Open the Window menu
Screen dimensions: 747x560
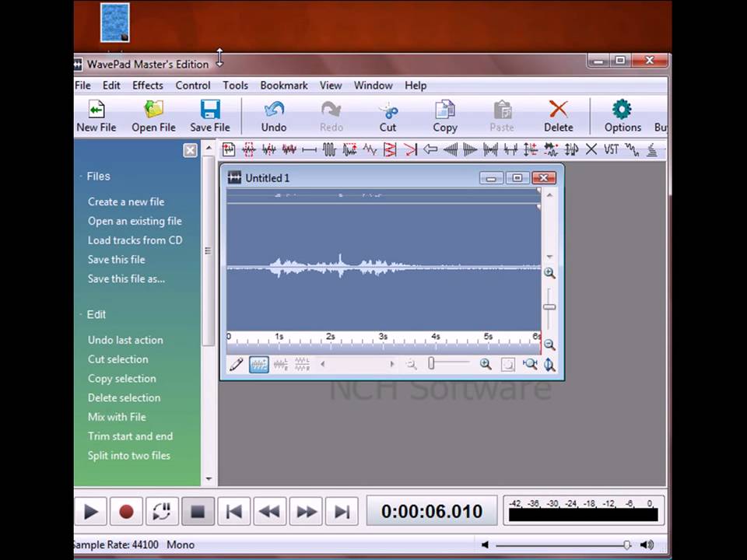tap(373, 86)
